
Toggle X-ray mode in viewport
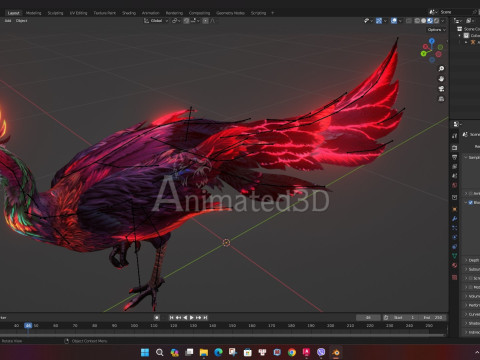(409, 21)
